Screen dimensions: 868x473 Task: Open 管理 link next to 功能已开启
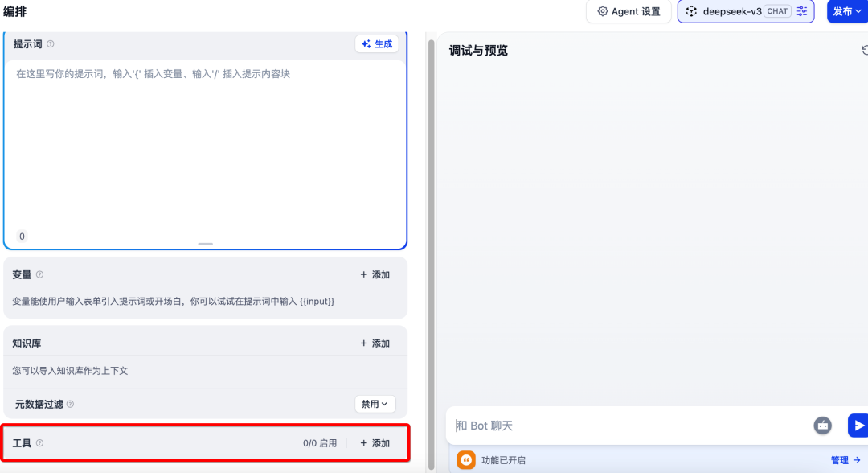[x=838, y=459]
